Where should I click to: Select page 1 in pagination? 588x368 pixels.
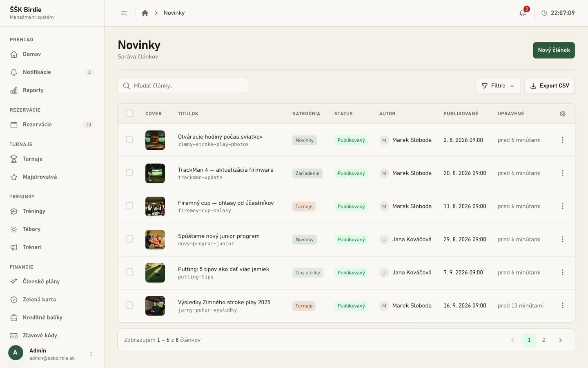pos(529,340)
